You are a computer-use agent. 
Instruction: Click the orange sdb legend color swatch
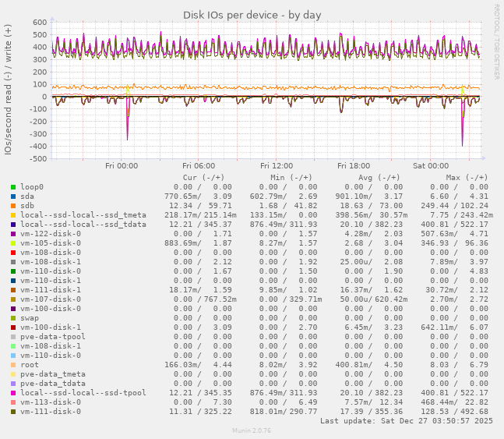pos(13,206)
